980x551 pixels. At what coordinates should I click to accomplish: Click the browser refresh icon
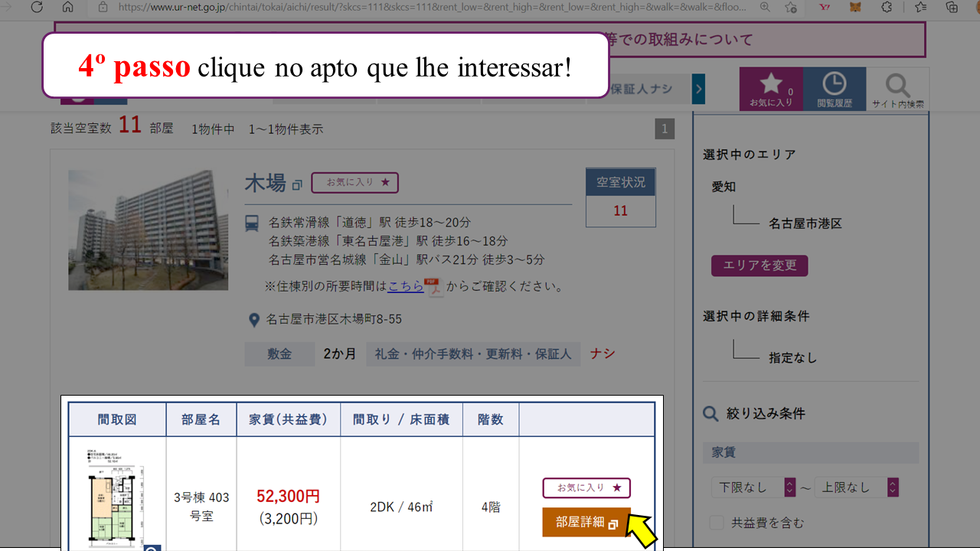(x=37, y=7)
